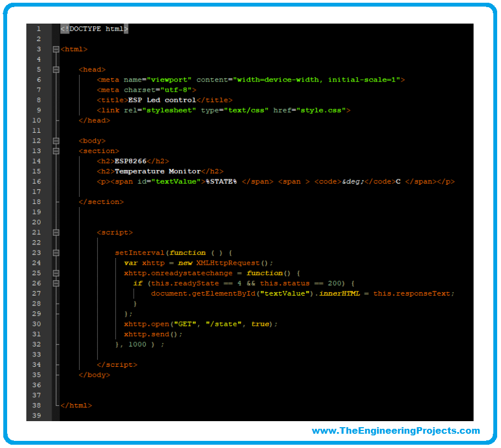Click the ESP8266 heading text
The width and height of the screenshot is (501, 448).
click(x=131, y=161)
